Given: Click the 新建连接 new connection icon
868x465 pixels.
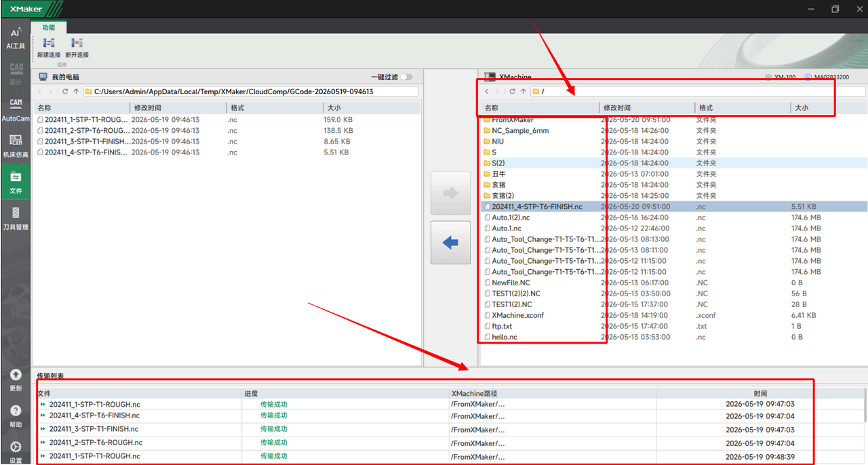Looking at the screenshot, I should click(49, 47).
